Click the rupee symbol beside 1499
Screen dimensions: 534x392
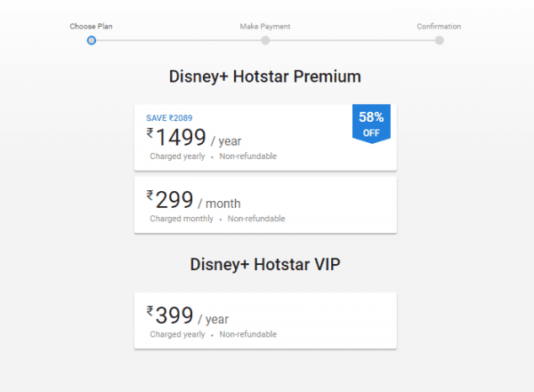(x=150, y=133)
